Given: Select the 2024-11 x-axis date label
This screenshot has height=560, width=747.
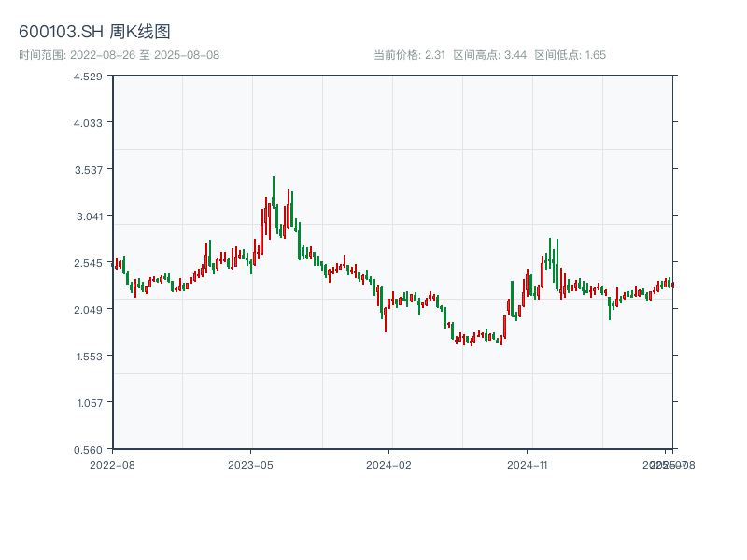Looking at the screenshot, I should coord(527,464).
